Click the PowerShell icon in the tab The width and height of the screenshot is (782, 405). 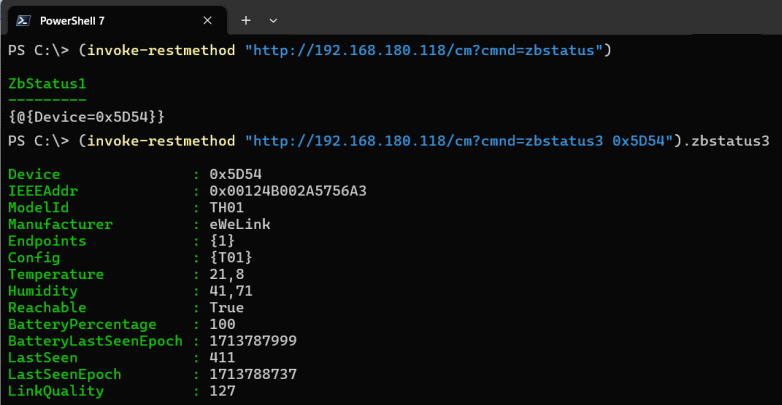(22, 20)
